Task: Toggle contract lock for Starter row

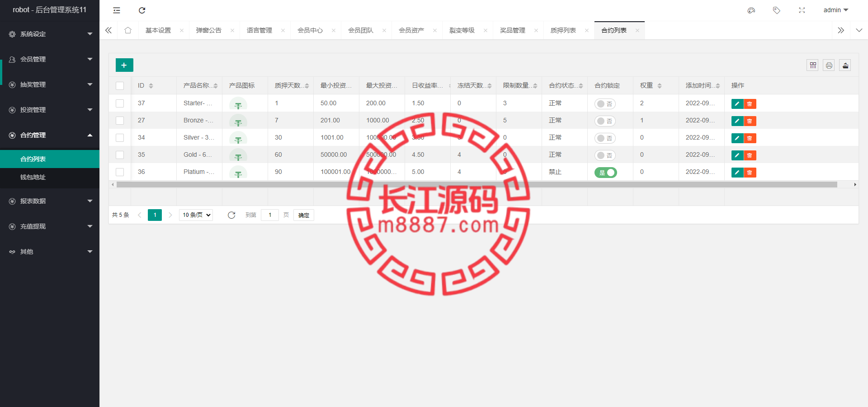Action: pyautogui.click(x=605, y=104)
